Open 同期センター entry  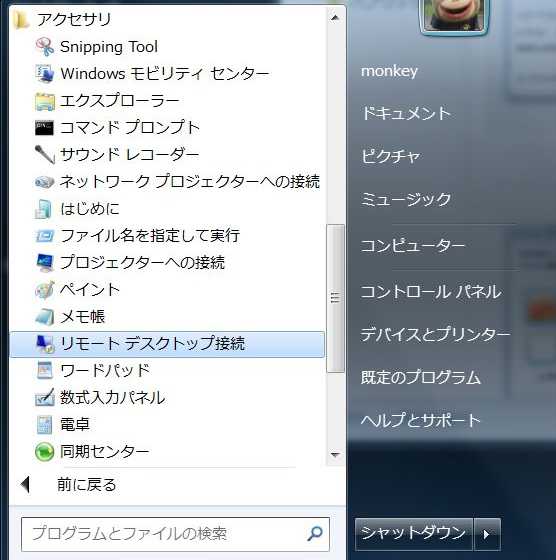point(167,452)
